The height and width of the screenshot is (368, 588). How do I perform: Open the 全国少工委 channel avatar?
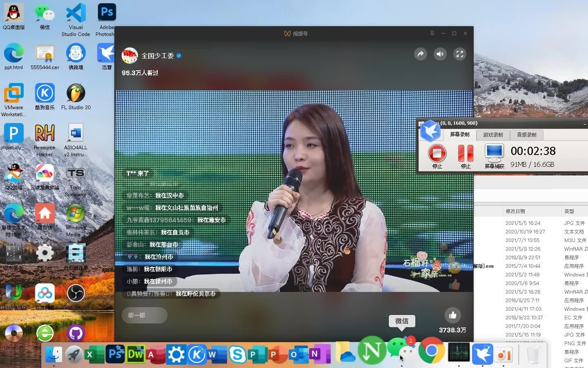tap(130, 56)
